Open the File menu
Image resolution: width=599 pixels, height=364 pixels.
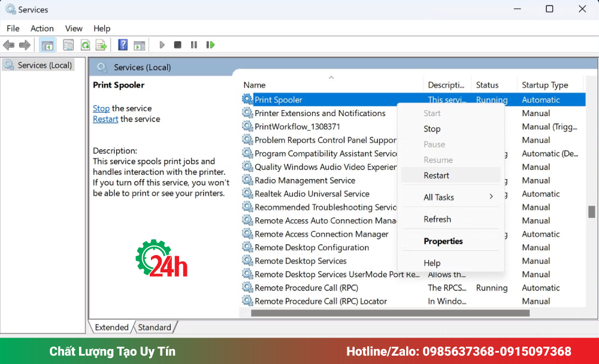click(x=13, y=28)
